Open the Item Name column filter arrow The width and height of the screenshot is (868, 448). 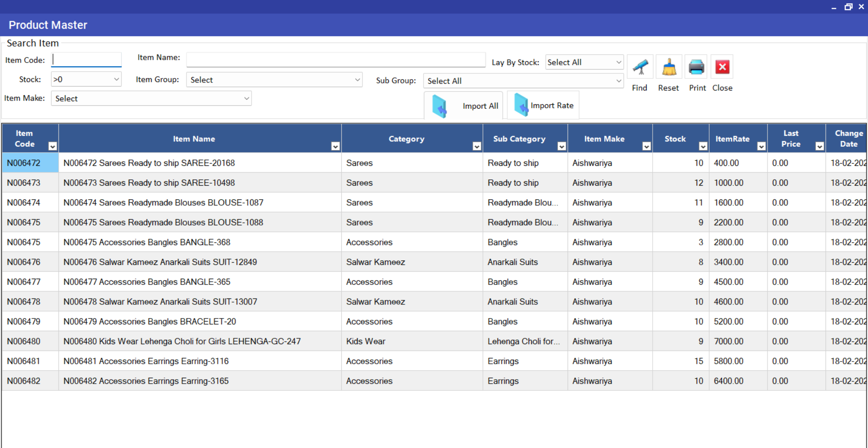(x=335, y=146)
